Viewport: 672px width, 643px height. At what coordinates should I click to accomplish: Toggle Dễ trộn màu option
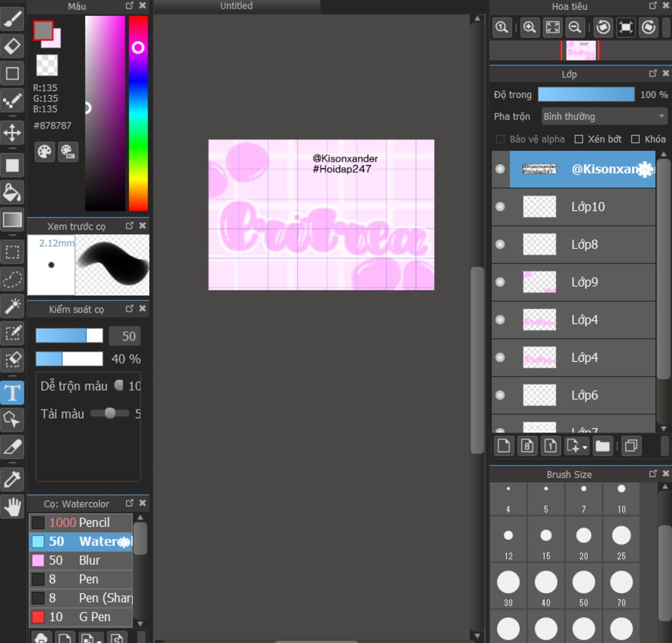(119, 386)
